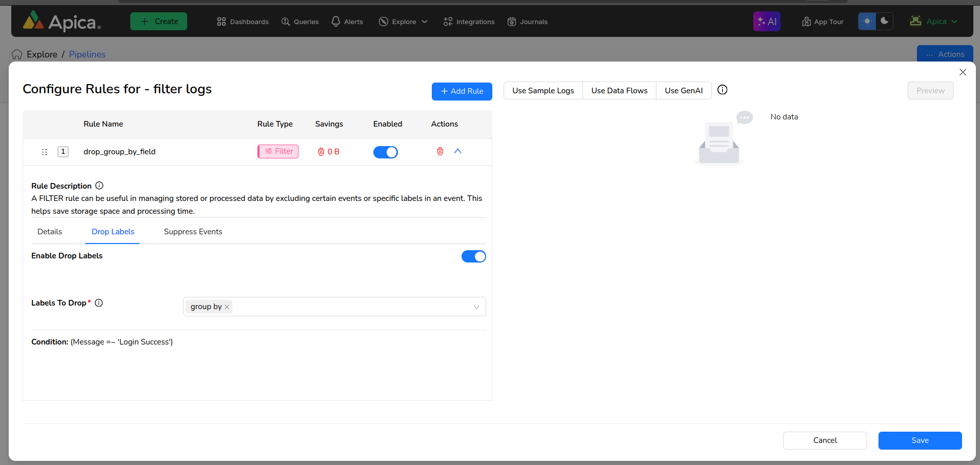
Task: Click Cancel to discard changes
Action: [x=825, y=440]
